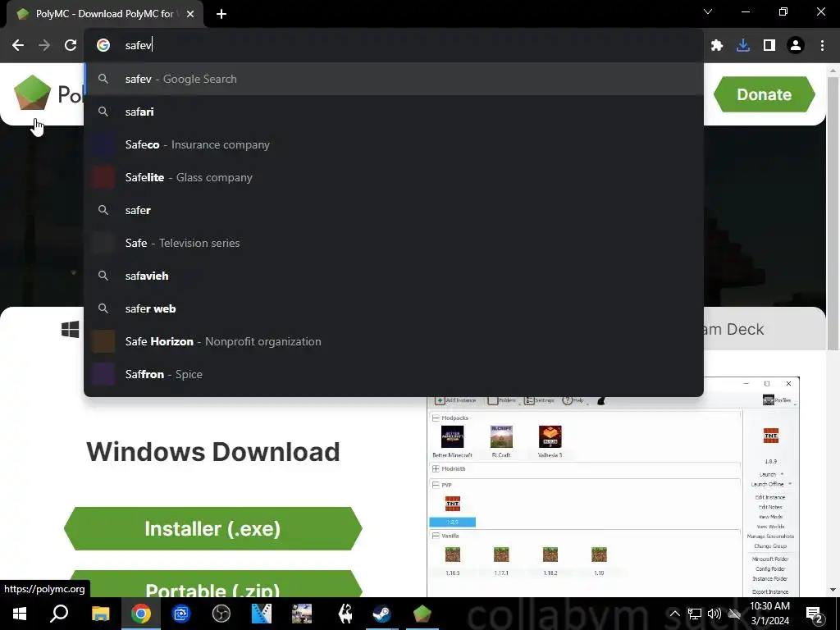Download the Installer (.exe)
Screen dimensions: 840x630
(212, 529)
